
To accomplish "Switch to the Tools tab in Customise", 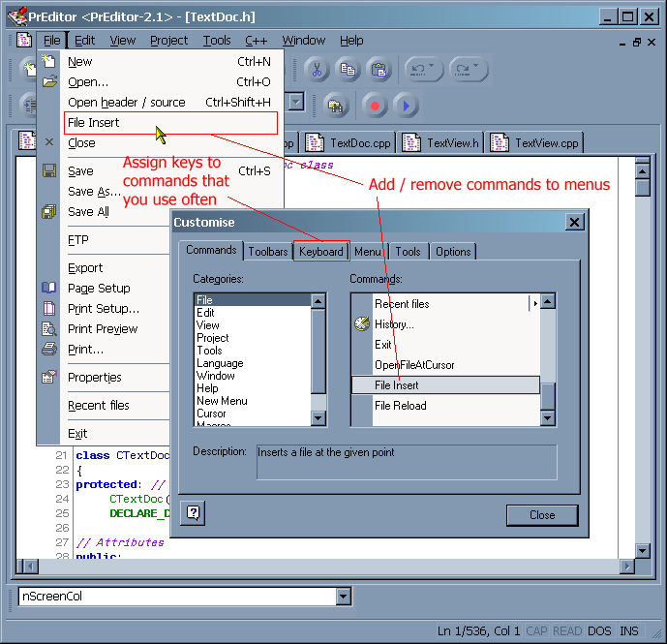I will pyautogui.click(x=408, y=252).
